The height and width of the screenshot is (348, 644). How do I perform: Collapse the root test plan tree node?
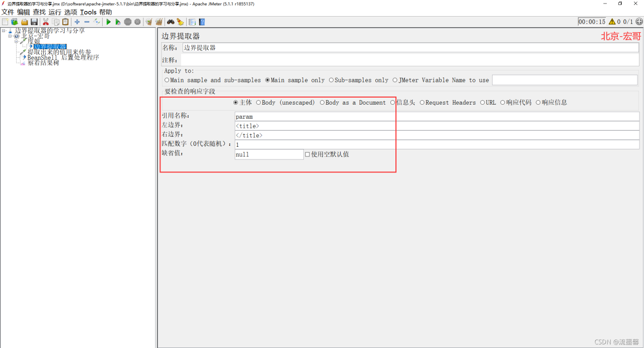[x=4, y=31]
